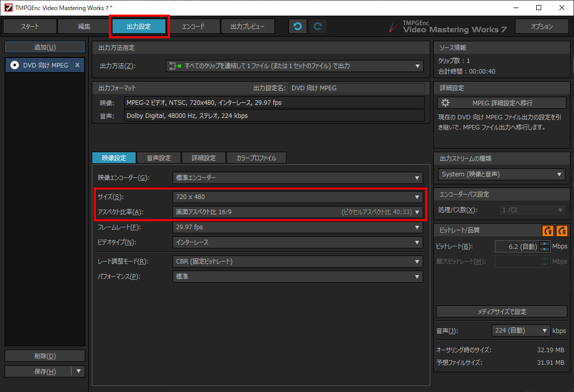Open the 音声 224 (自動) kbps dropdown
The image size is (574, 392).
tap(521, 331)
